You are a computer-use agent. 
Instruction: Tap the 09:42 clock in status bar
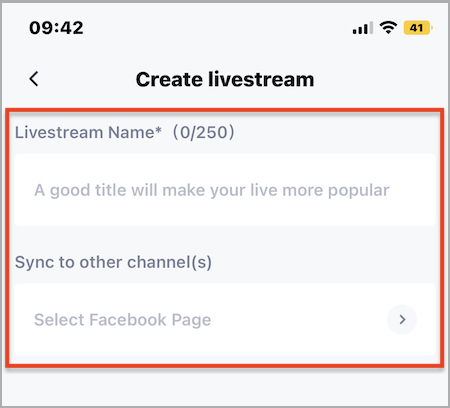[56, 28]
